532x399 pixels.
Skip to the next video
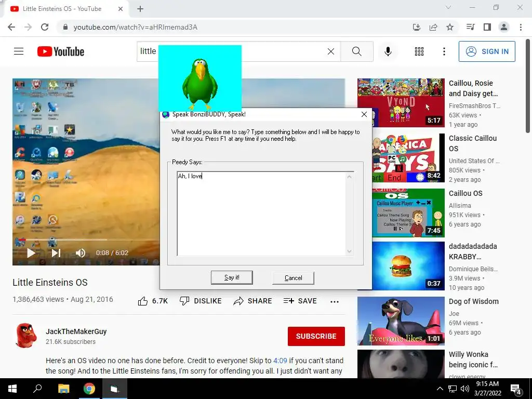coord(56,253)
